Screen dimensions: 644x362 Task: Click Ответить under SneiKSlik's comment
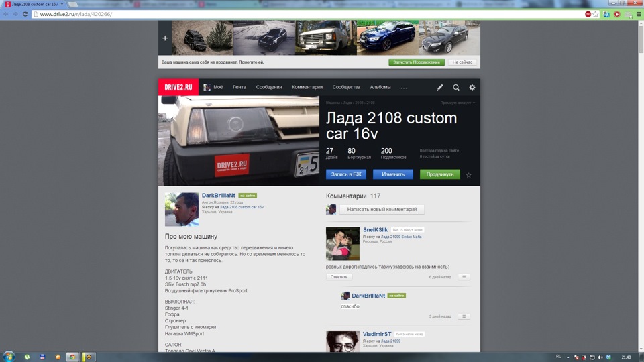click(339, 277)
